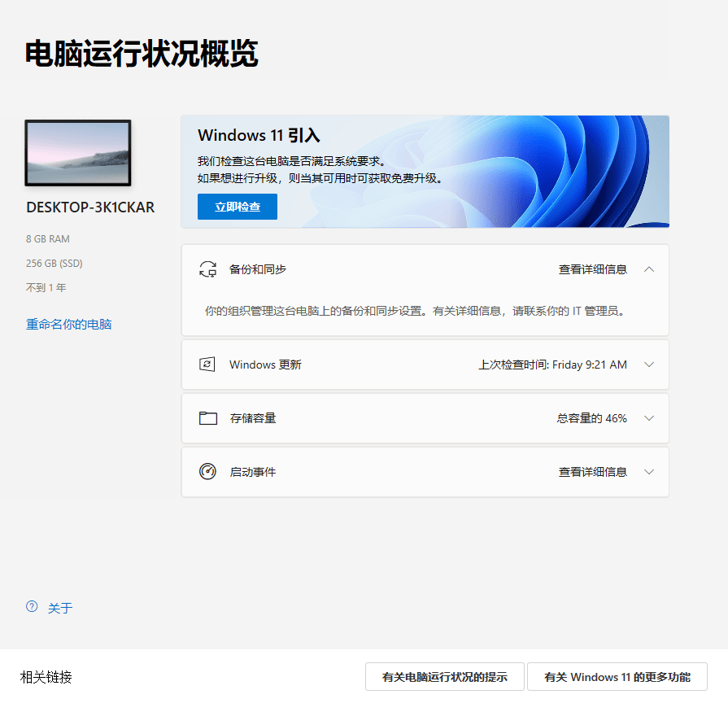Open 关于 at the bottom left
The width and height of the screenshot is (728, 703).
61,607
